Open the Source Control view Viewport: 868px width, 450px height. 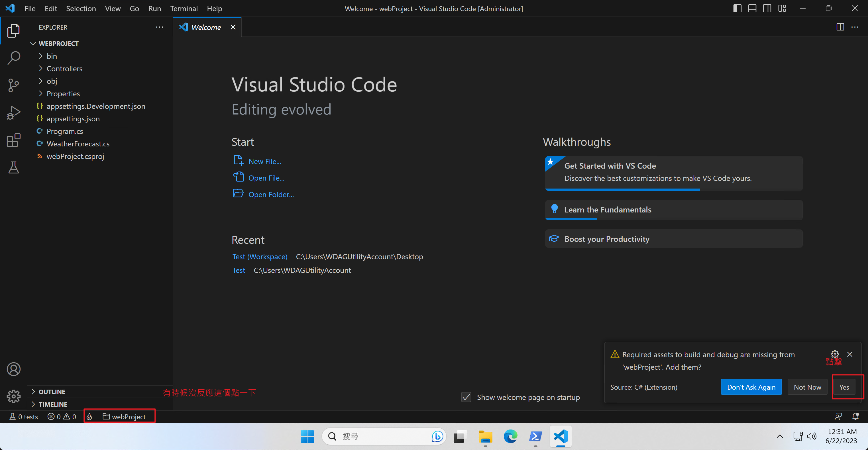coord(13,85)
